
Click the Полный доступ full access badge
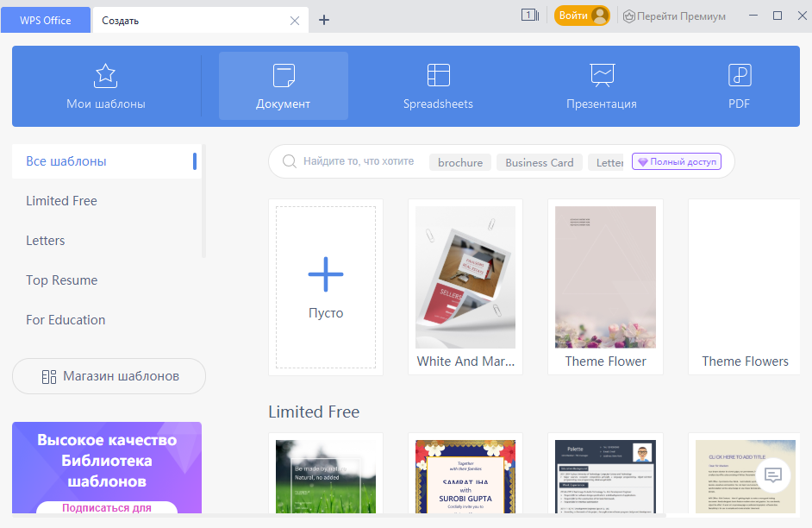(x=677, y=161)
